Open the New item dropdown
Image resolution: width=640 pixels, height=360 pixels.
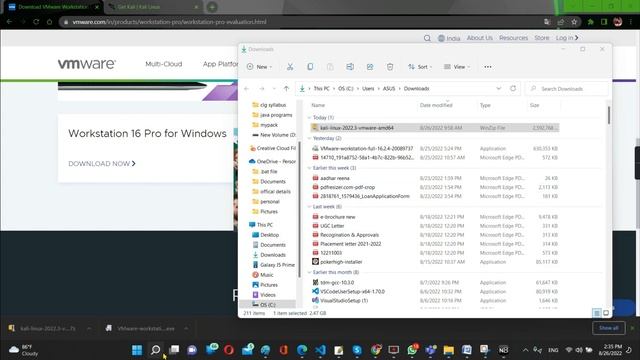tap(260, 67)
